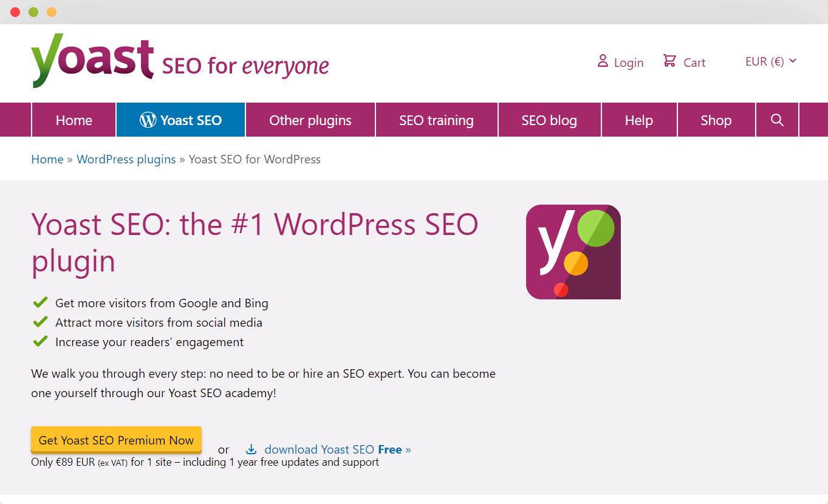Go to the Other plugins menu item

[310, 120]
